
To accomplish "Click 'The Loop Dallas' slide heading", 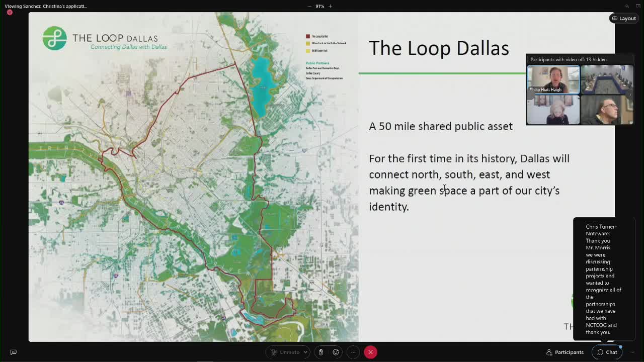I will (439, 48).
